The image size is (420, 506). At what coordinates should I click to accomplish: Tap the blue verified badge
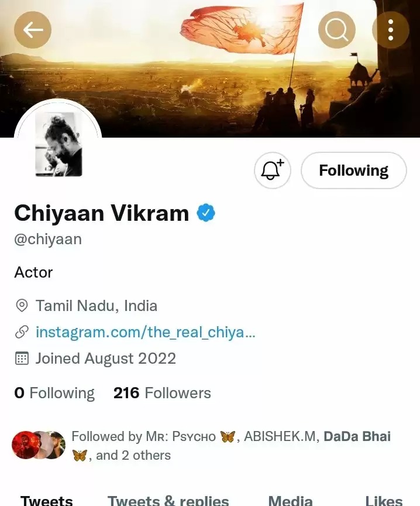[206, 213]
